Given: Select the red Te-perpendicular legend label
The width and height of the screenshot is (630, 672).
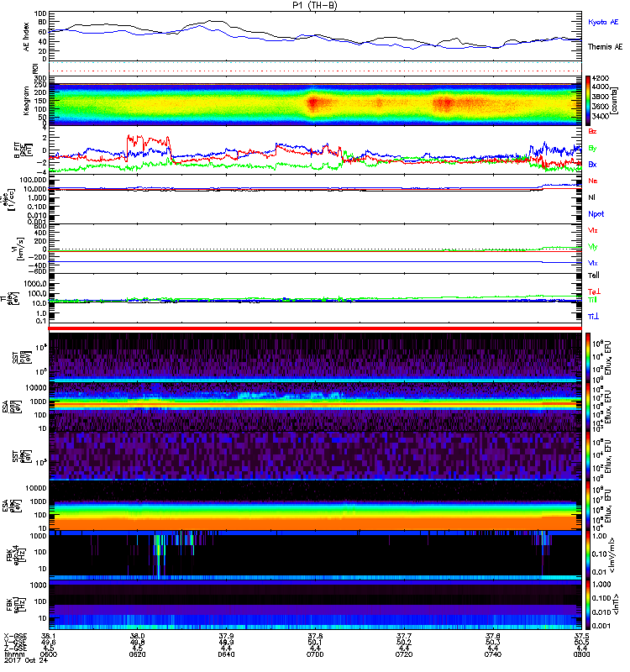Looking at the screenshot, I should coord(594,291).
